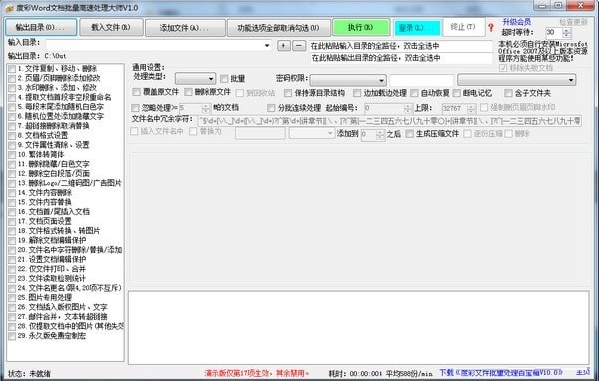Click the cyan 登录 login button
Image resolution: width=599 pixels, height=381 pixels.
point(417,28)
